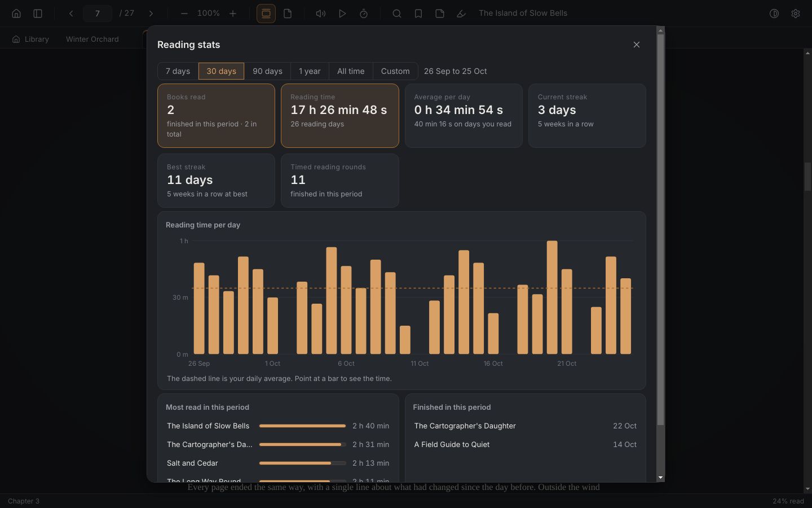Screen dimensions: 812x508
Task: Click the tallest bar before 21 Oct
Action: click(x=552, y=297)
